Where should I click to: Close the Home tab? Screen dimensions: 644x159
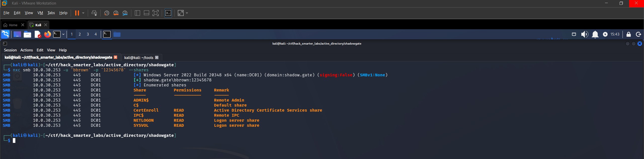click(x=23, y=25)
